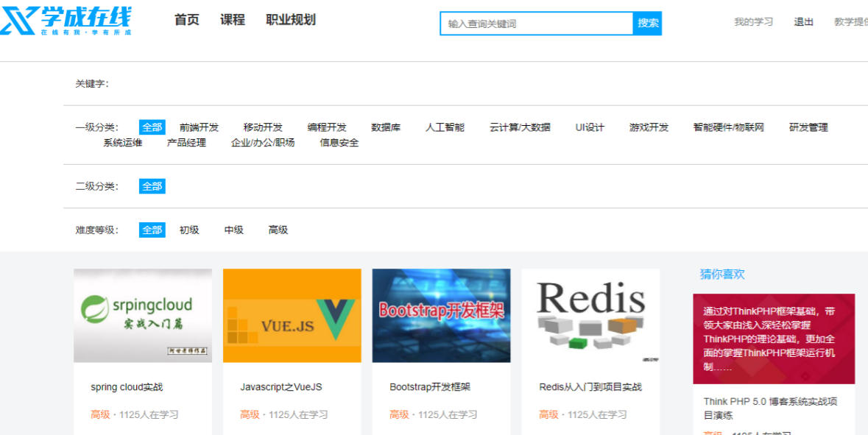Go to 首页 in navigation
868x435 pixels.
pyautogui.click(x=186, y=20)
